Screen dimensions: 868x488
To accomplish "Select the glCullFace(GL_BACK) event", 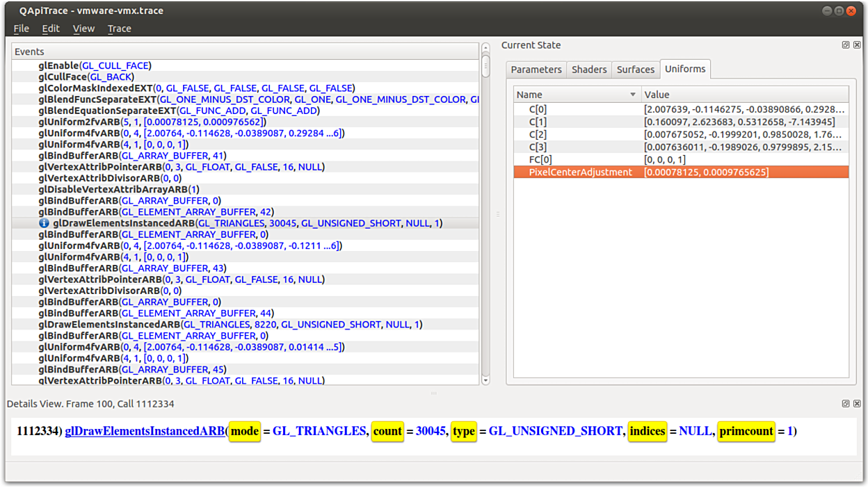I will click(x=86, y=76).
